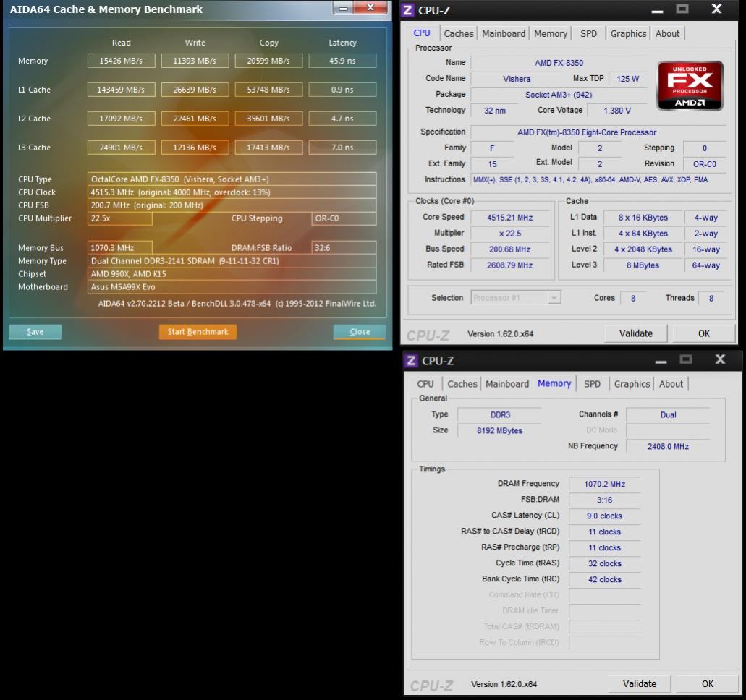Click Validate in bottom CPU-Z window
Viewport: 746px width, 700px height.
click(640, 684)
